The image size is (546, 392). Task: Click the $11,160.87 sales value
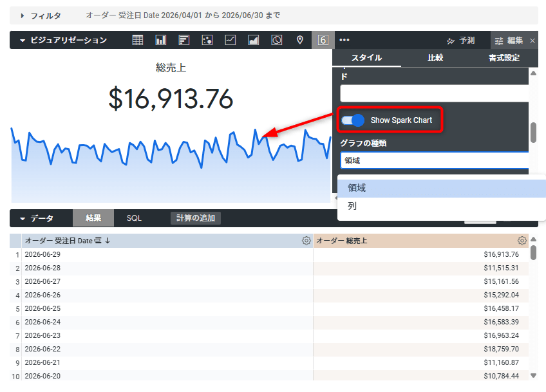[x=501, y=362]
